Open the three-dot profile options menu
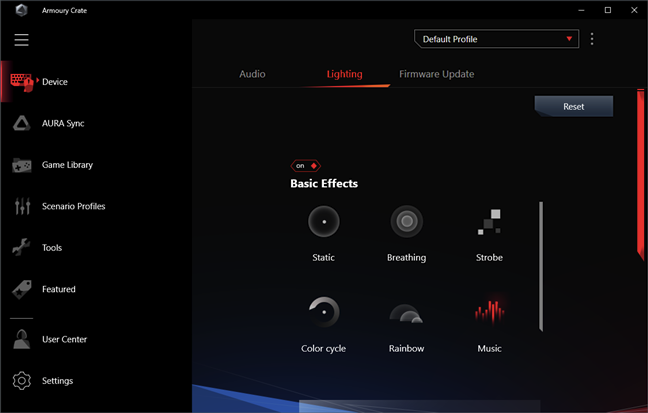Image resolution: width=648 pixels, height=413 pixels. [x=592, y=39]
